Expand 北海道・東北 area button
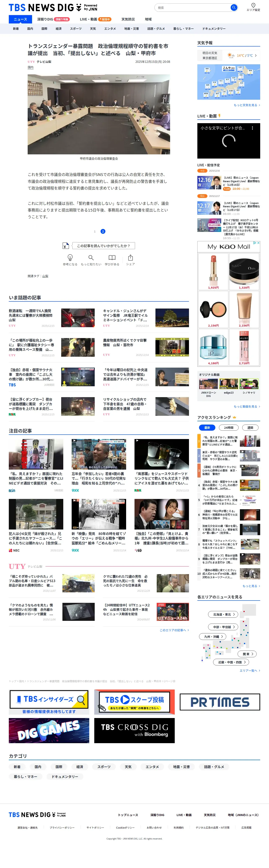269x868 pixels. click(x=224, y=614)
